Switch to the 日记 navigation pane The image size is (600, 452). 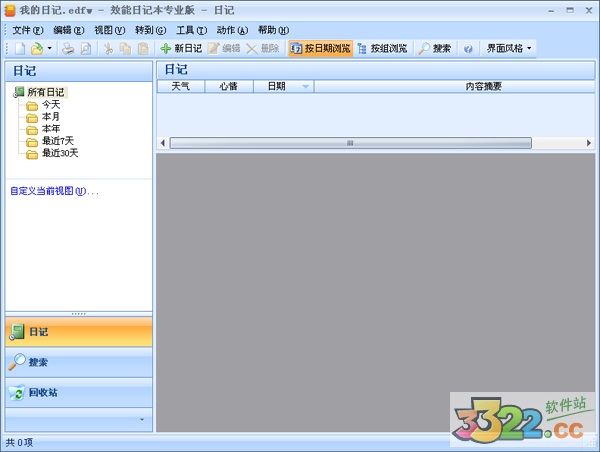(78, 332)
